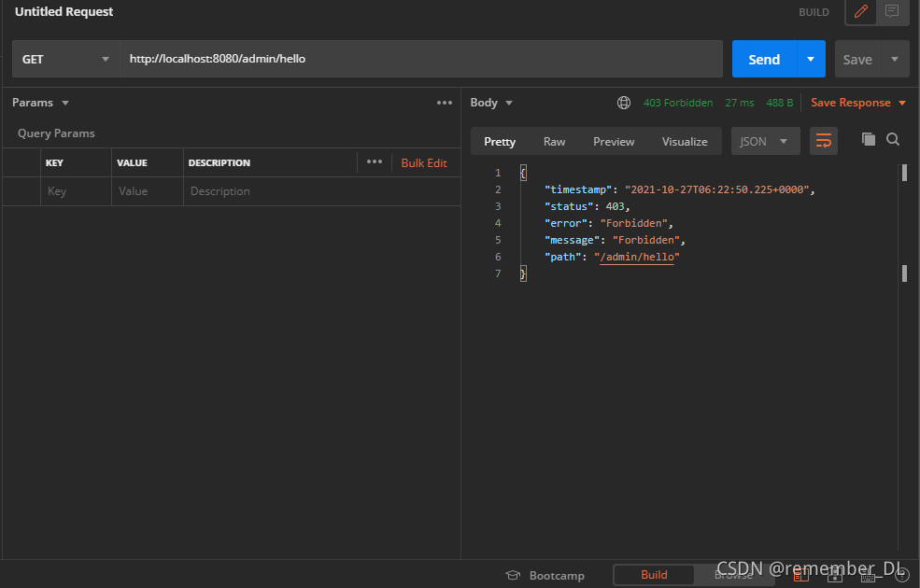The width and height of the screenshot is (920, 588).
Task: Click the request URL input field
Action: tap(421, 59)
